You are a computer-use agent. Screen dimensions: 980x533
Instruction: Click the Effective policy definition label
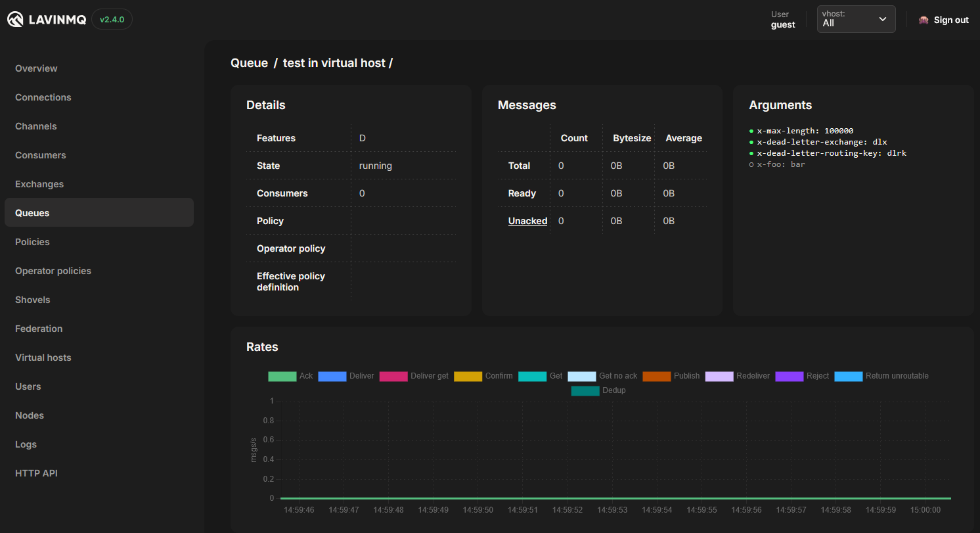coord(291,281)
